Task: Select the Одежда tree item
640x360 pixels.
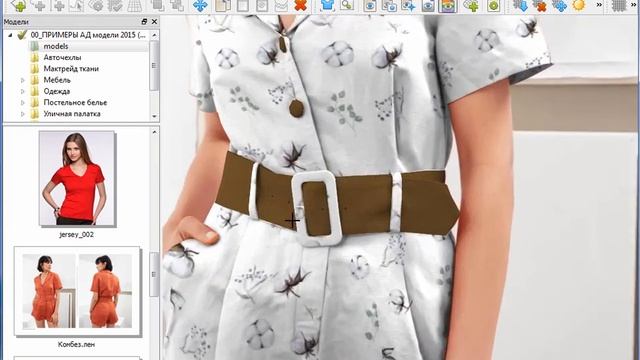Action: pos(56,91)
